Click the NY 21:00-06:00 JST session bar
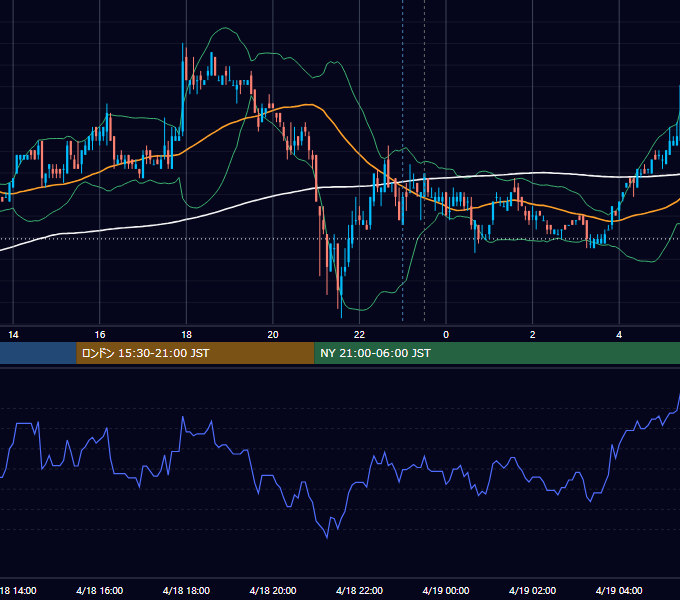 (x=497, y=353)
